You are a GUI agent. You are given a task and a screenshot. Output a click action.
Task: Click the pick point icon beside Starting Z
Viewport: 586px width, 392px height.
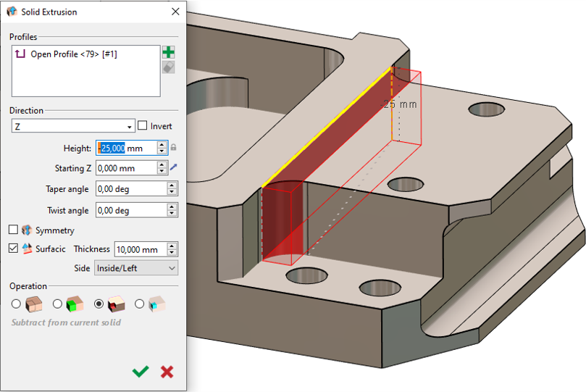click(x=173, y=168)
